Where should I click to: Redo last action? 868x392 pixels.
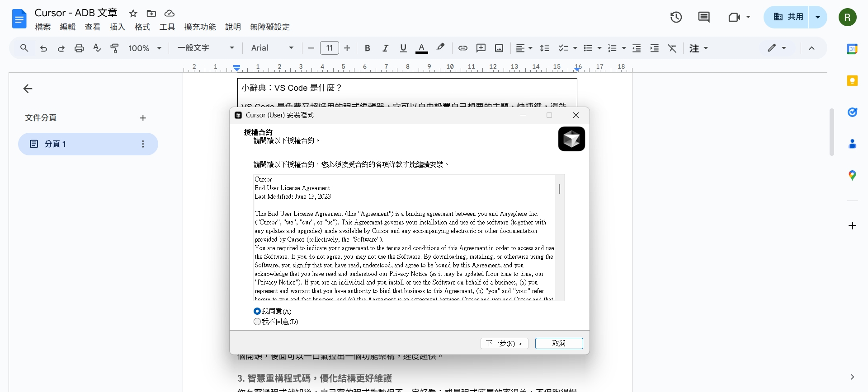click(61, 48)
